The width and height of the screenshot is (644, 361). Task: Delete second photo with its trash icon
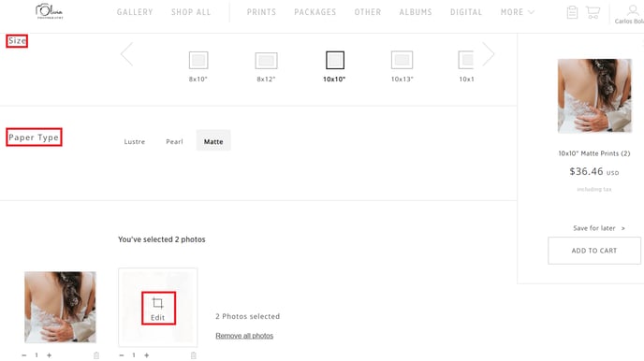click(194, 355)
